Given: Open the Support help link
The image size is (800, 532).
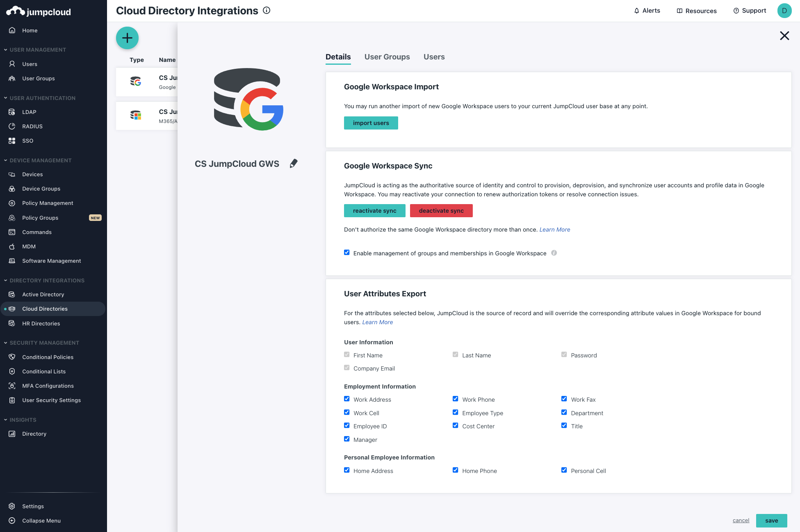Looking at the screenshot, I should coord(750,11).
